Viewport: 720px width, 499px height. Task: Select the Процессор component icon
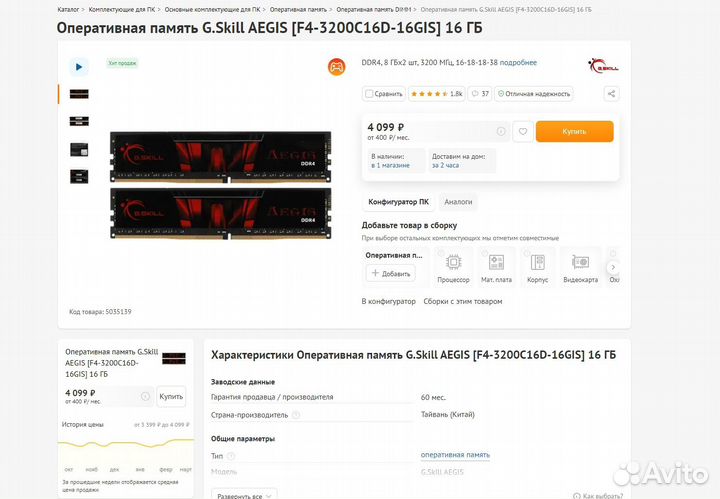click(x=453, y=268)
